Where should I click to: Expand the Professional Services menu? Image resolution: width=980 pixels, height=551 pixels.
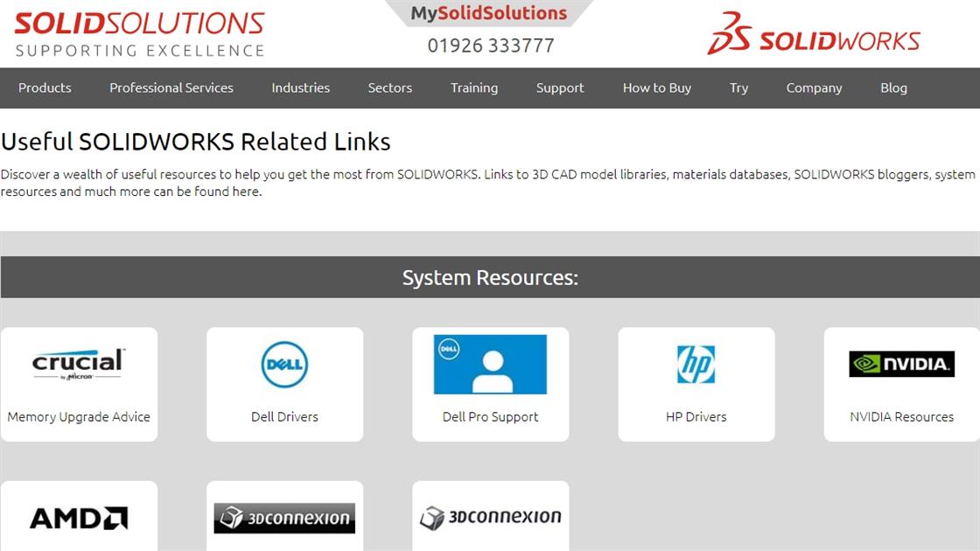(x=171, y=87)
